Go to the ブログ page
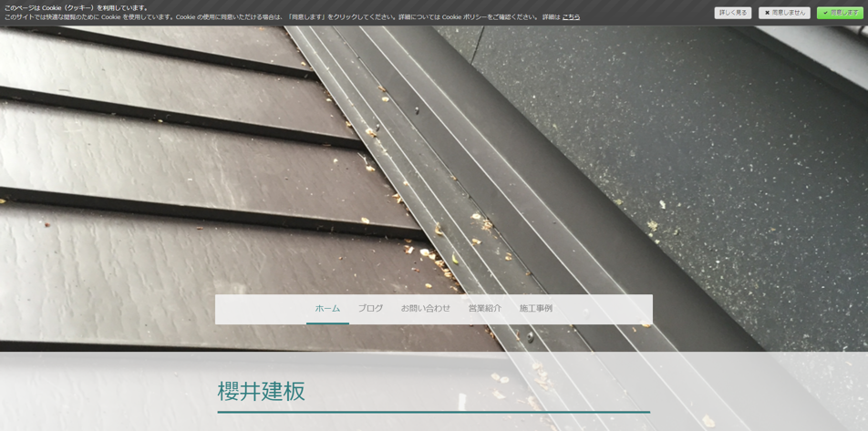Image resolution: width=868 pixels, height=431 pixels. click(x=370, y=309)
